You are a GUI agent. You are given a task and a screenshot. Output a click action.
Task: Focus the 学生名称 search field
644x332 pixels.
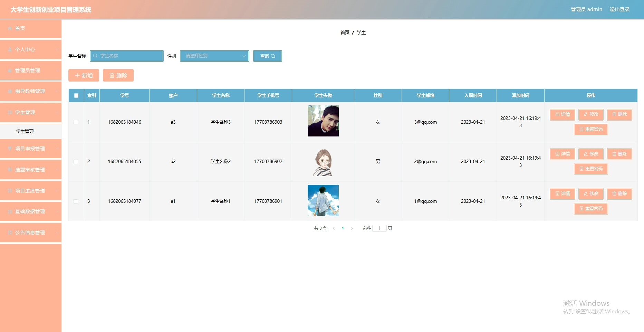click(127, 56)
